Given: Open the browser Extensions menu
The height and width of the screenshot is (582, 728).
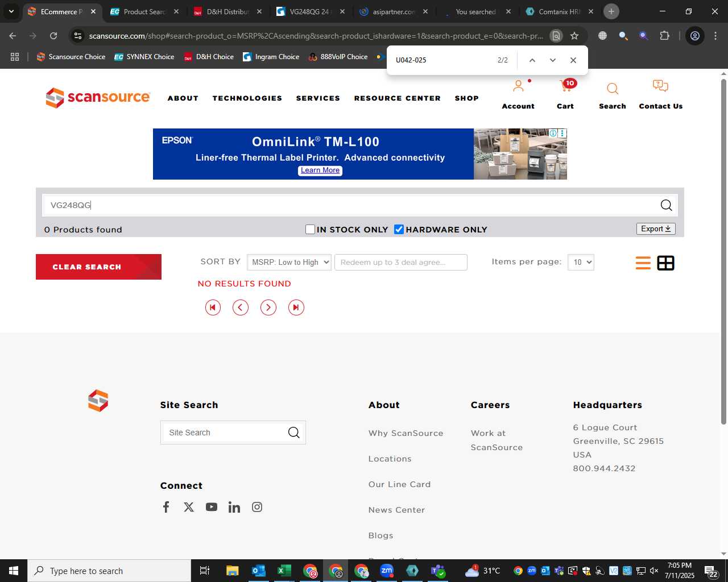Looking at the screenshot, I should (664, 36).
